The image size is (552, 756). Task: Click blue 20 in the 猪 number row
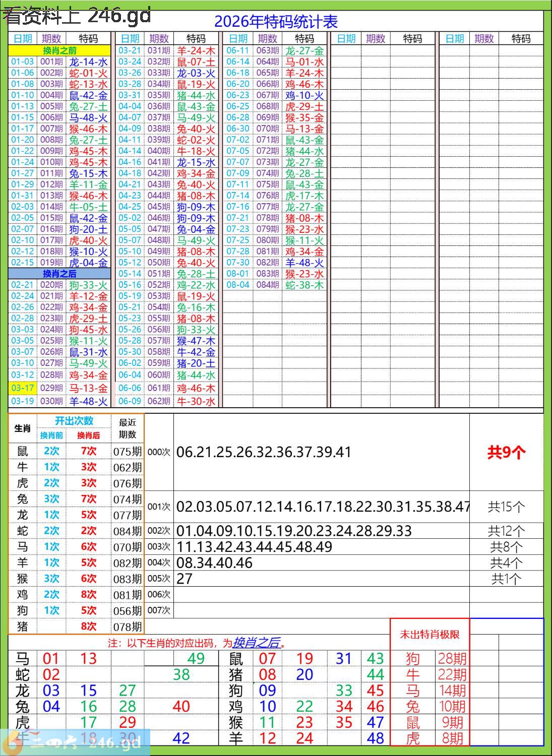coord(304,674)
